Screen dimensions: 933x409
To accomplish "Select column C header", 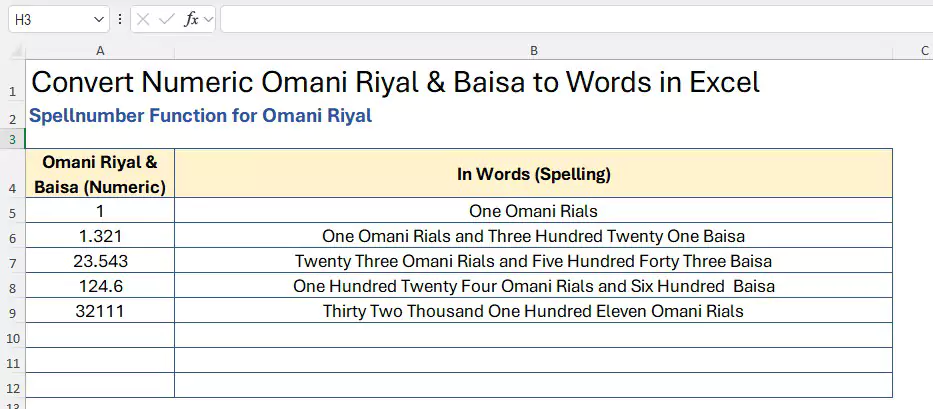I will pos(924,50).
